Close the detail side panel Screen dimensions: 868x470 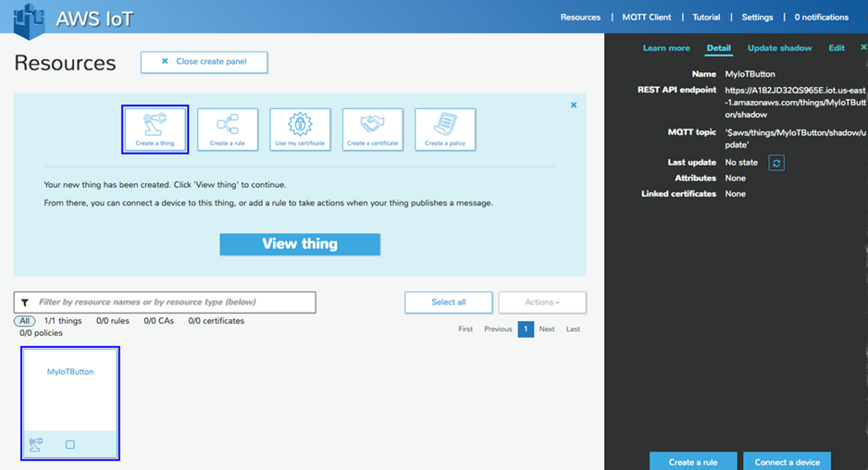tap(863, 47)
